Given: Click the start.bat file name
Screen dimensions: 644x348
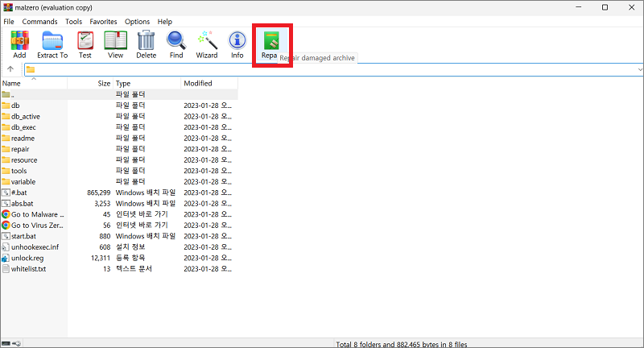Looking at the screenshot, I should tap(23, 236).
